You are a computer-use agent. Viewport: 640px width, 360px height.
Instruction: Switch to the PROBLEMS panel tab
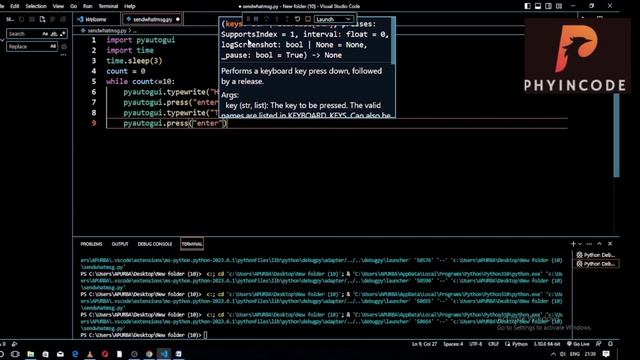pyautogui.click(x=91, y=244)
